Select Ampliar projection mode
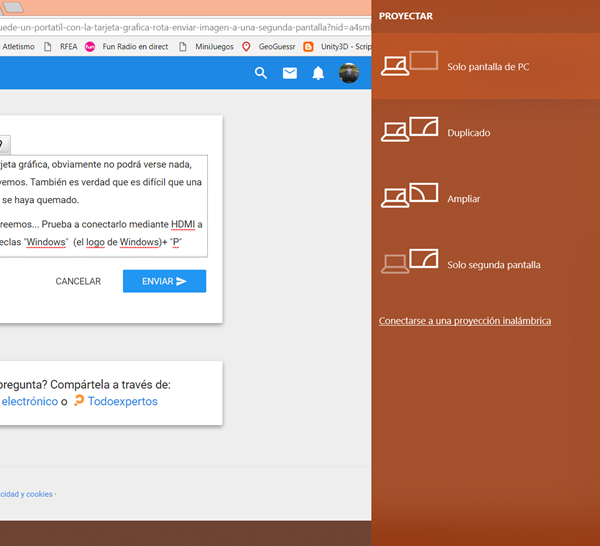The image size is (600, 546). pyautogui.click(x=486, y=199)
